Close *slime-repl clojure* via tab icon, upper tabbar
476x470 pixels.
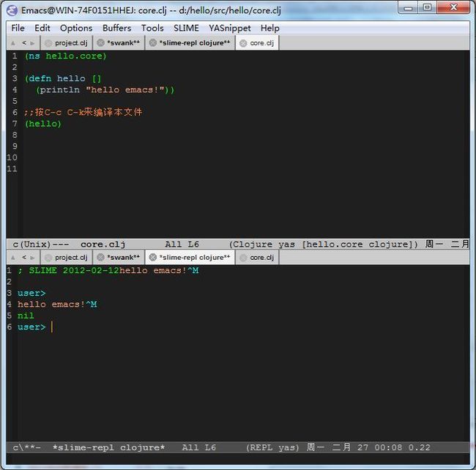[153, 43]
